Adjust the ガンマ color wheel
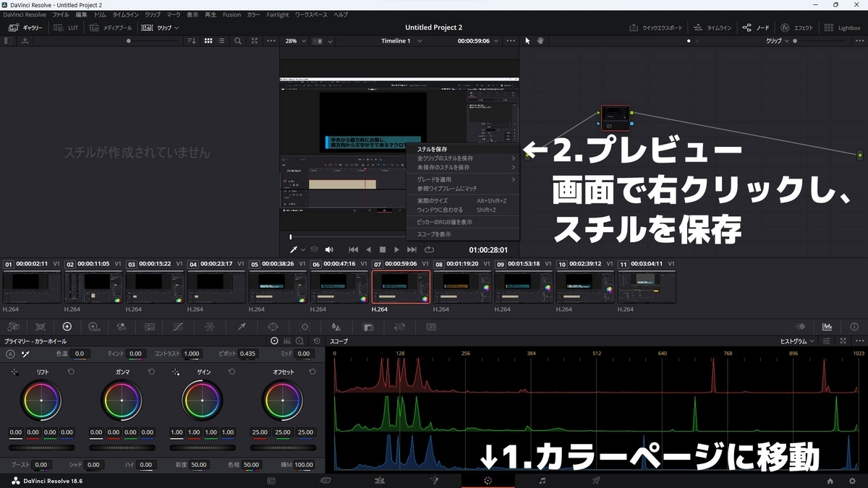The height and width of the screenshot is (488, 868). [x=122, y=399]
